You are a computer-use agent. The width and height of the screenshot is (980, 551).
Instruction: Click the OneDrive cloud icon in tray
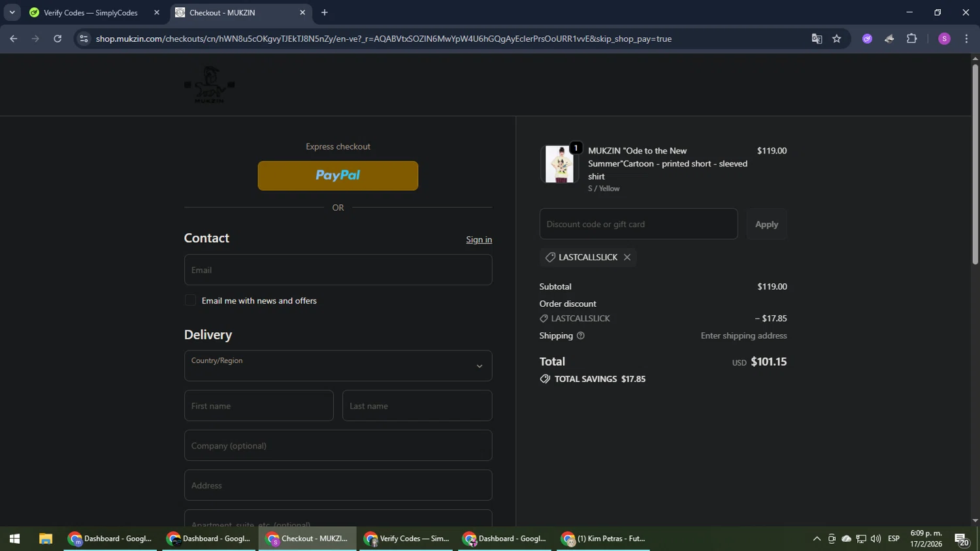click(846, 539)
